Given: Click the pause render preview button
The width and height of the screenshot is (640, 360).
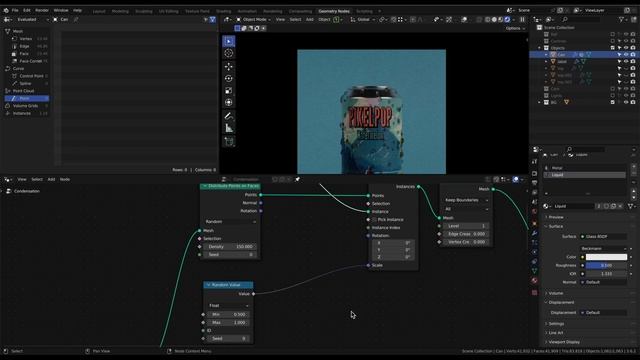Looking at the screenshot, I should click(522, 19).
